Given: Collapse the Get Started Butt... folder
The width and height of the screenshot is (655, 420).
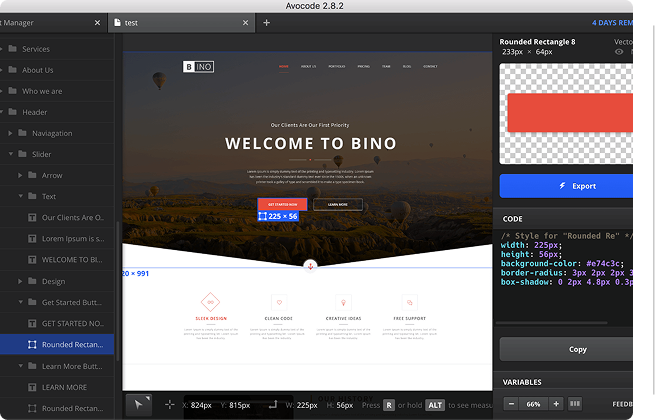Looking at the screenshot, I should 20,302.
